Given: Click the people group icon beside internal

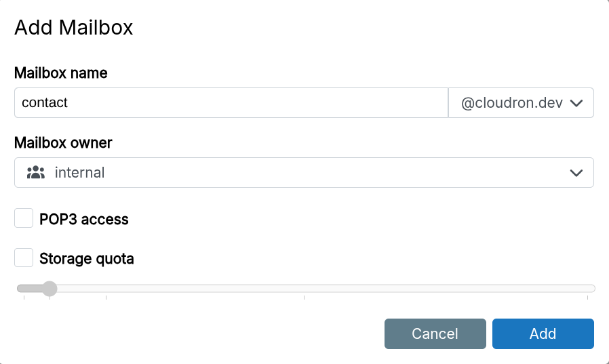Looking at the screenshot, I should (35, 173).
